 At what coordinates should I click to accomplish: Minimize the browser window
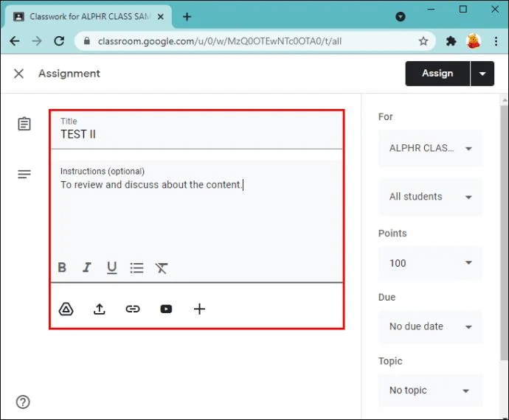(x=431, y=10)
